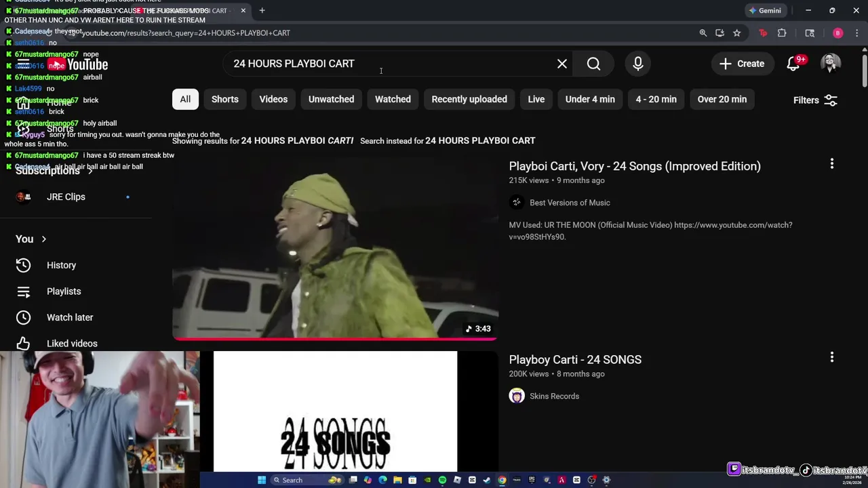Toggle the Watched filter chip

pyautogui.click(x=393, y=99)
